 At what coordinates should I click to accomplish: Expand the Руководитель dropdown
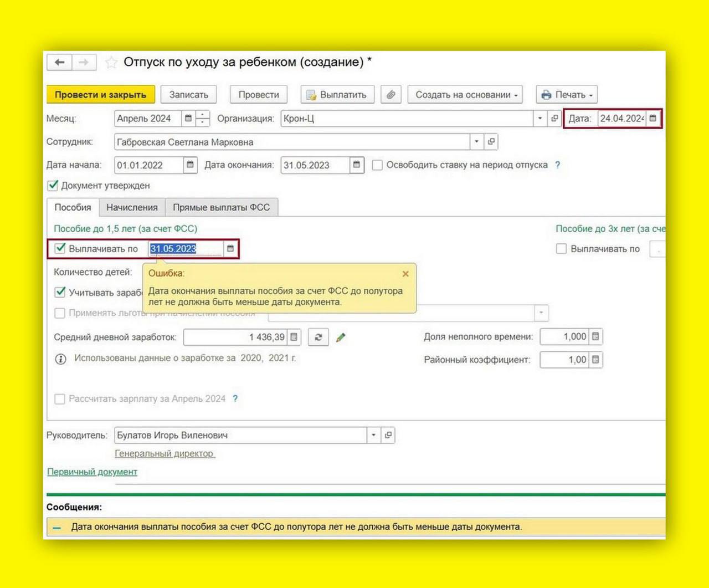(373, 435)
